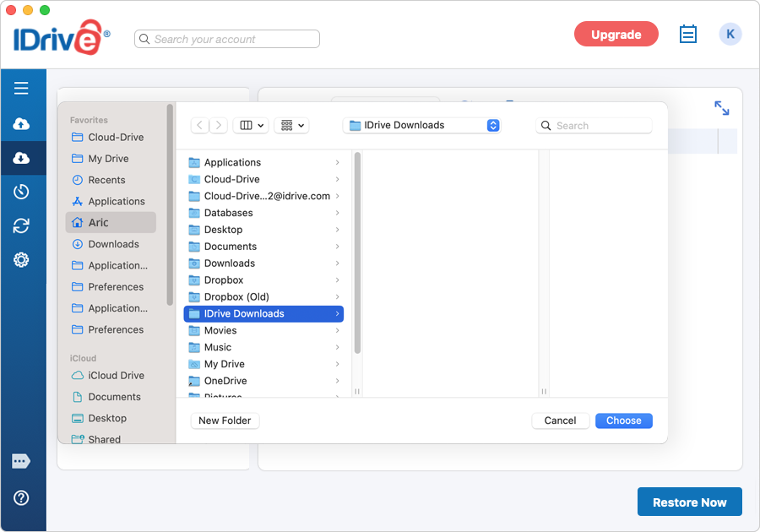Expand the Movies folder chevron
Screen dimensions: 760x532
(x=337, y=330)
